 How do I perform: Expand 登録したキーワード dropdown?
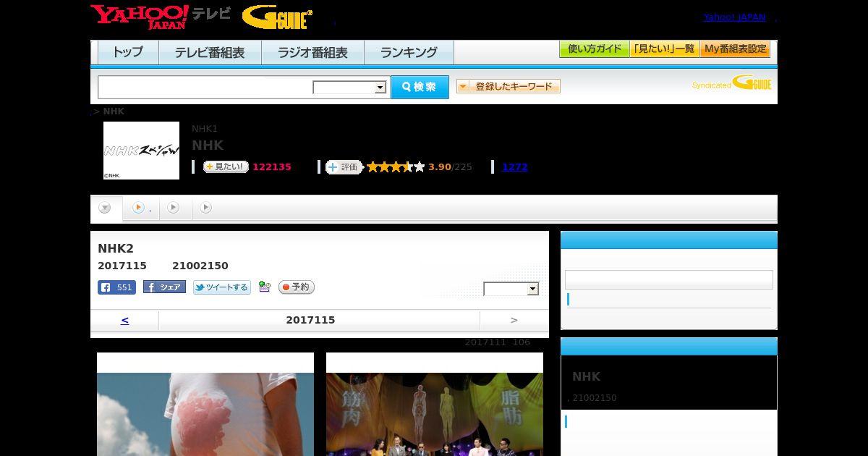point(509,86)
